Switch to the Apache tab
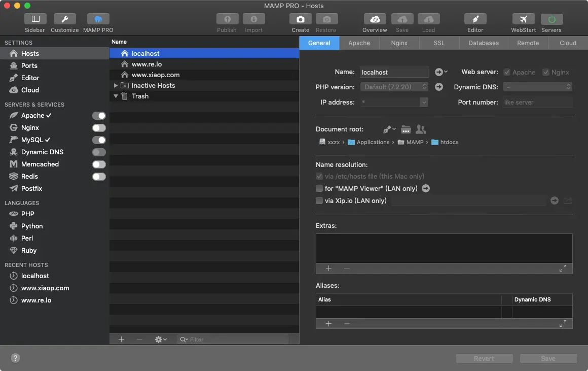 point(359,43)
